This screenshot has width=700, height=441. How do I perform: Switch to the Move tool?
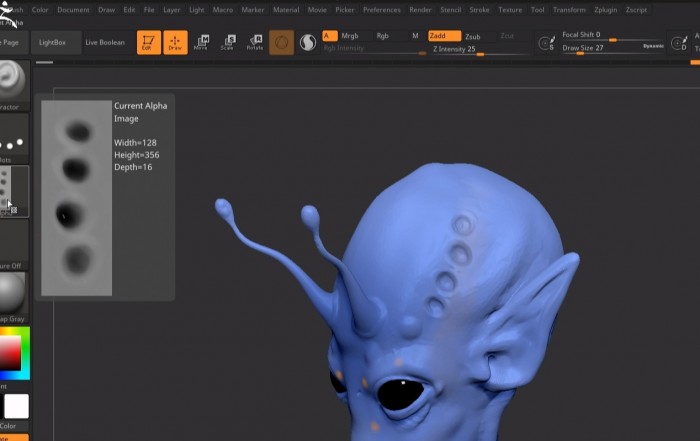click(x=201, y=43)
